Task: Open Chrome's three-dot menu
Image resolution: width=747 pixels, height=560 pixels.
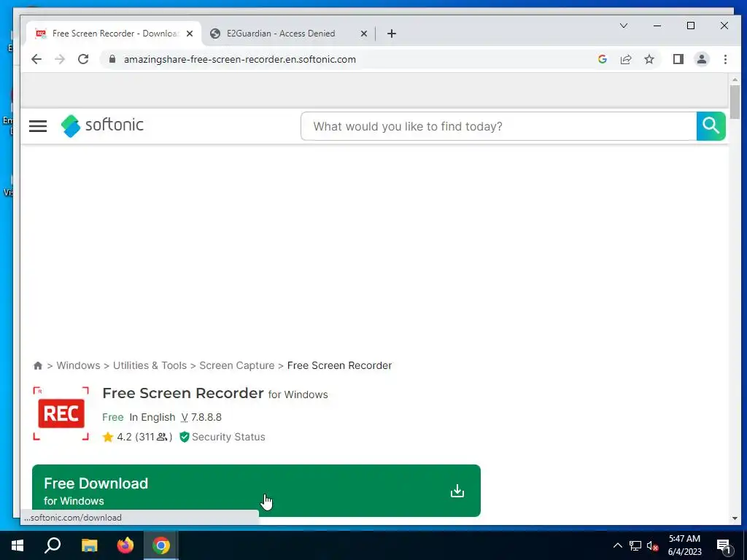Action: [725, 59]
